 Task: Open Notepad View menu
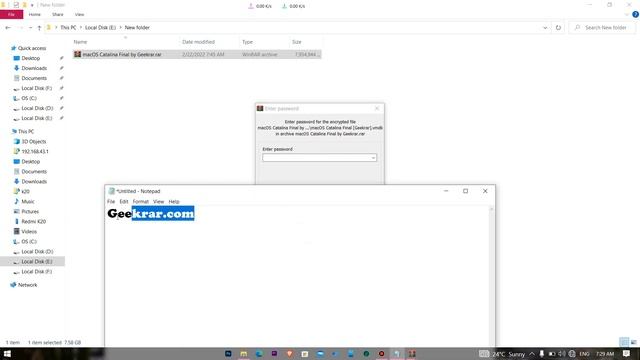(158, 202)
